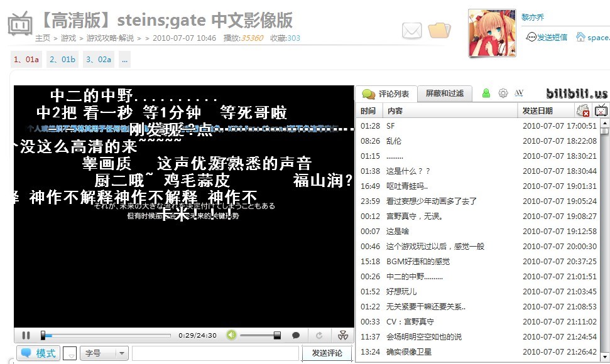Click the AV text spacing icon
Image resolution: width=610 pixels, height=364 pixels.
click(x=519, y=94)
